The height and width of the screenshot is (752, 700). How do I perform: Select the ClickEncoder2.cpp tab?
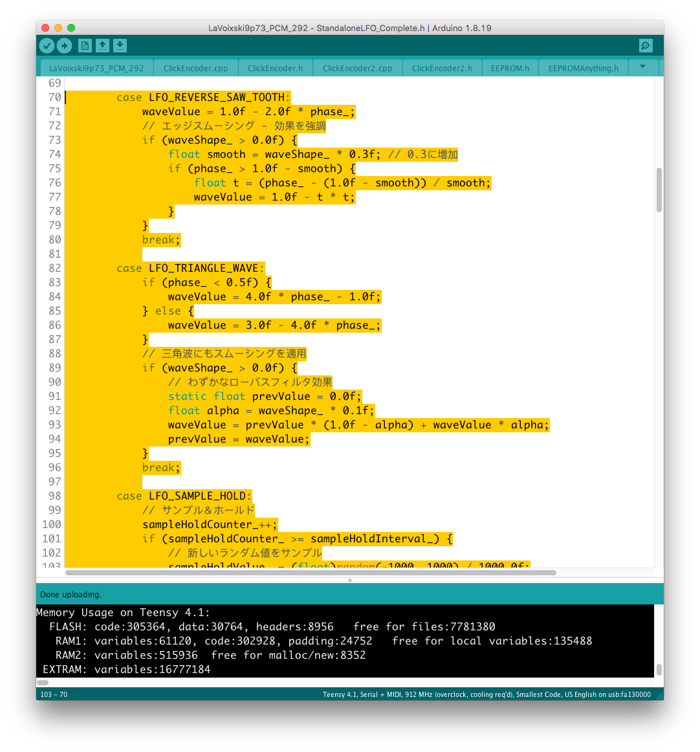(357, 68)
